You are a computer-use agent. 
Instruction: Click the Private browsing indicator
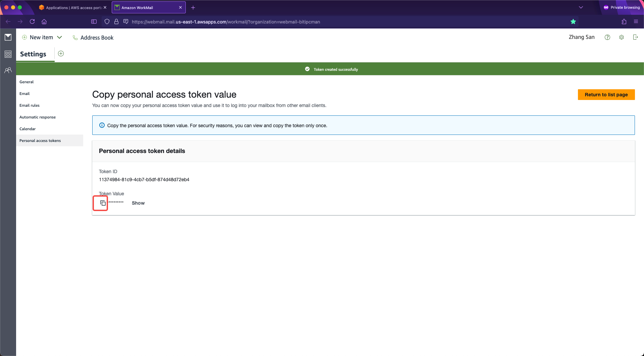622,7
